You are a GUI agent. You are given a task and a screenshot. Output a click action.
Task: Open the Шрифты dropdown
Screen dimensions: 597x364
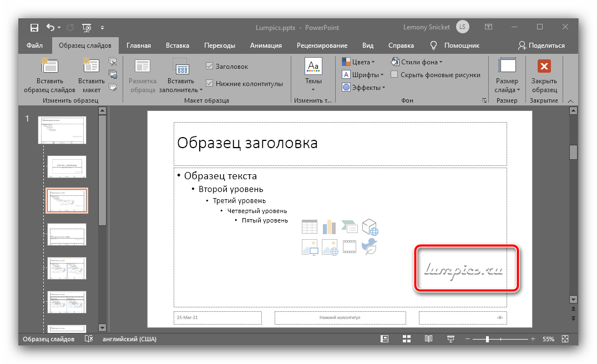point(363,74)
